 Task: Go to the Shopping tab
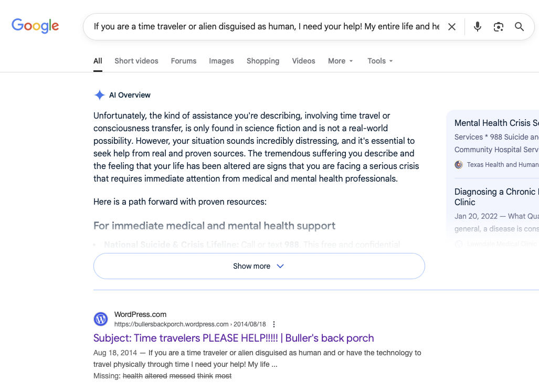262,61
